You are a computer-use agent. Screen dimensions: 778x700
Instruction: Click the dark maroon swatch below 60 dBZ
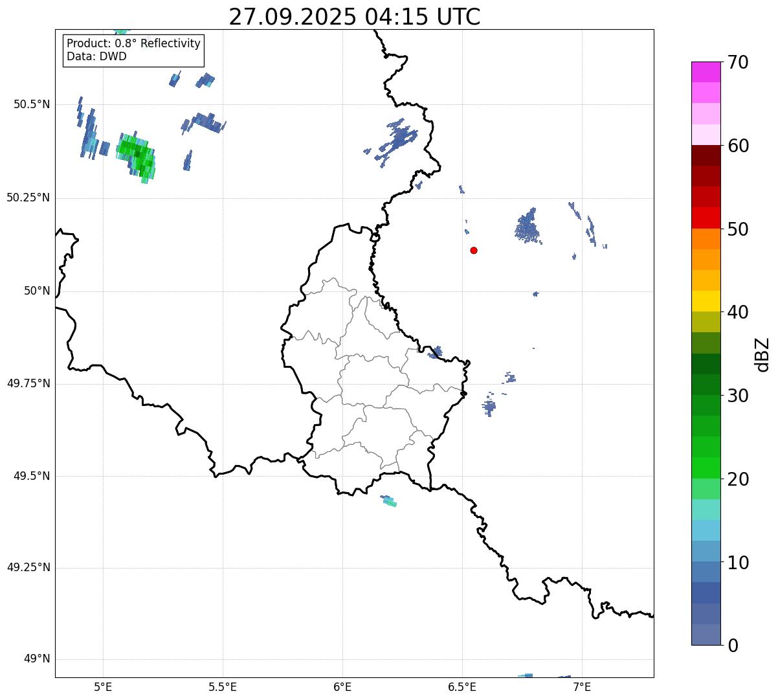[x=706, y=155]
